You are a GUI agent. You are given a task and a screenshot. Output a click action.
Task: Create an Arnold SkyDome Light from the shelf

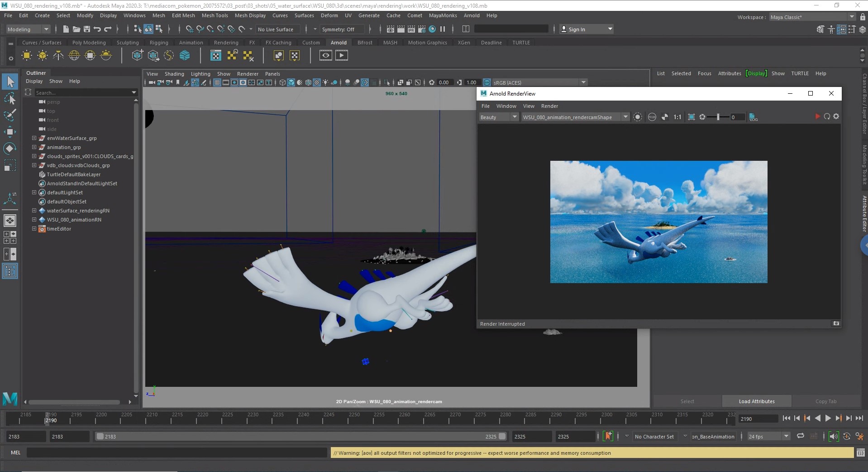pos(74,55)
